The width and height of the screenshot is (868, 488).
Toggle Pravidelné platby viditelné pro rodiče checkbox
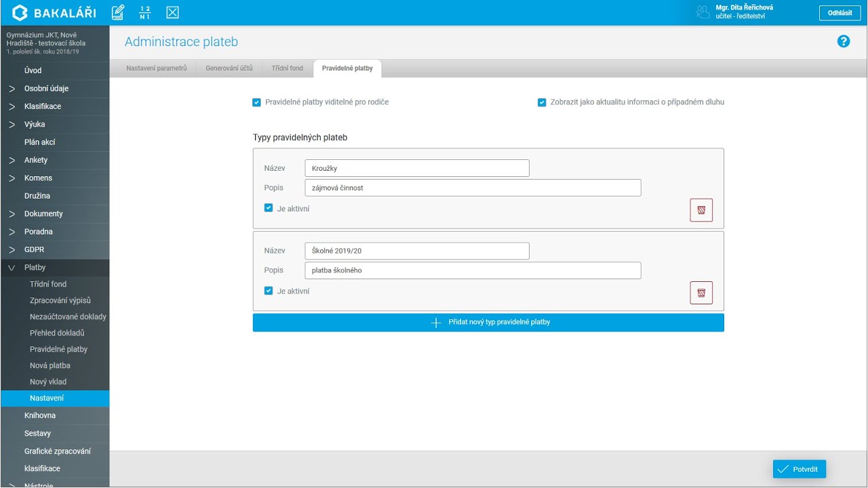pos(256,102)
